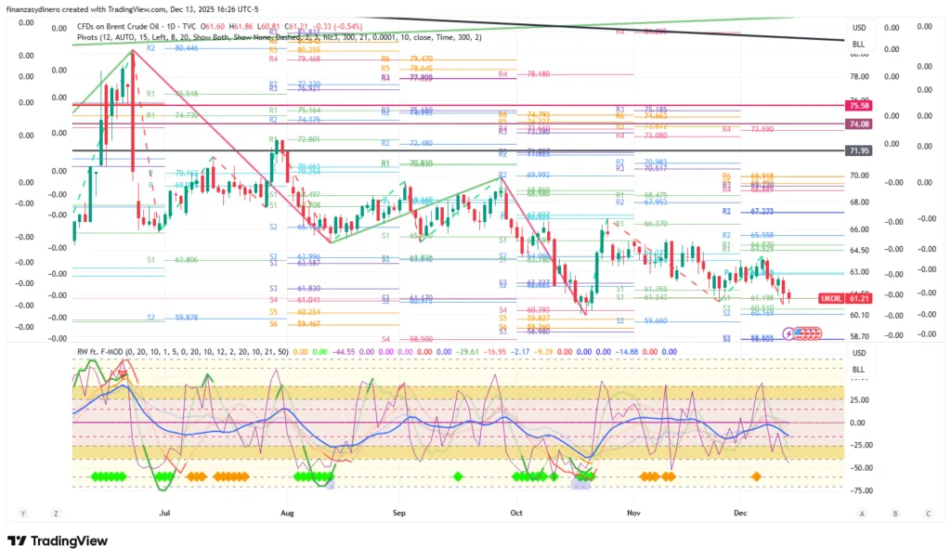Open the BLL unit selector on price axis
This screenshot has height=560, width=951.
point(858,44)
